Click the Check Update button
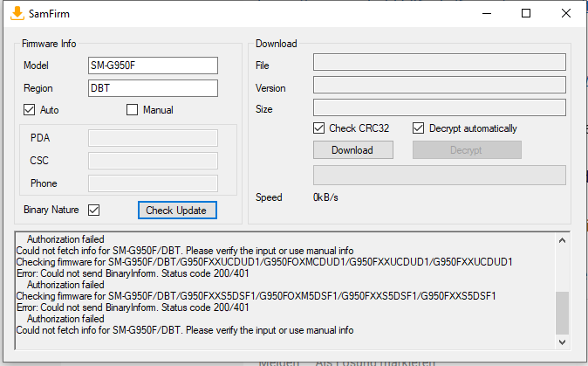 [x=177, y=211]
